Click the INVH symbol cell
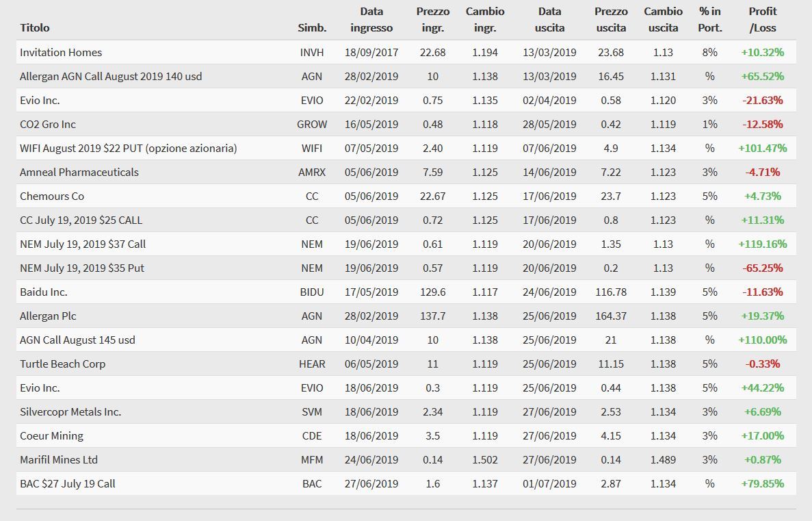812x521 pixels. [312, 52]
